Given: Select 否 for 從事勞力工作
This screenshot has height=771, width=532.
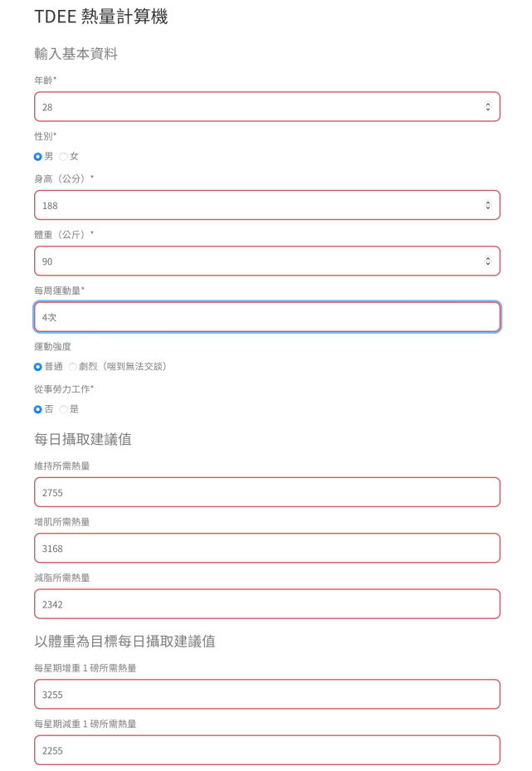Looking at the screenshot, I should point(36,409).
